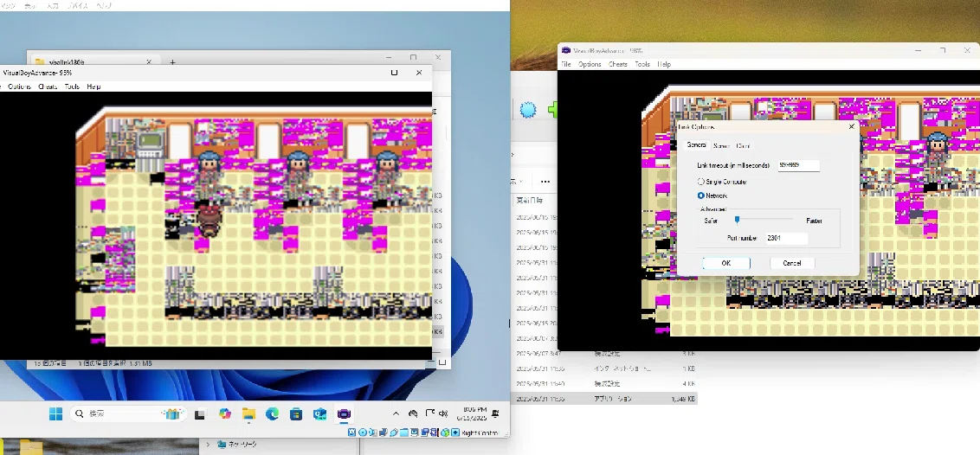980x455 pixels.
Task: Open Tools menu in left VisualBoyAdvance window
Action: pyautogui.click(x=72, y=87)
